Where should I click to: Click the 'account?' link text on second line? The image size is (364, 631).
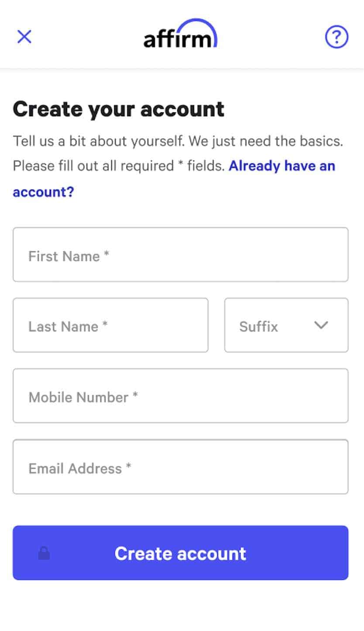(43, 191)
